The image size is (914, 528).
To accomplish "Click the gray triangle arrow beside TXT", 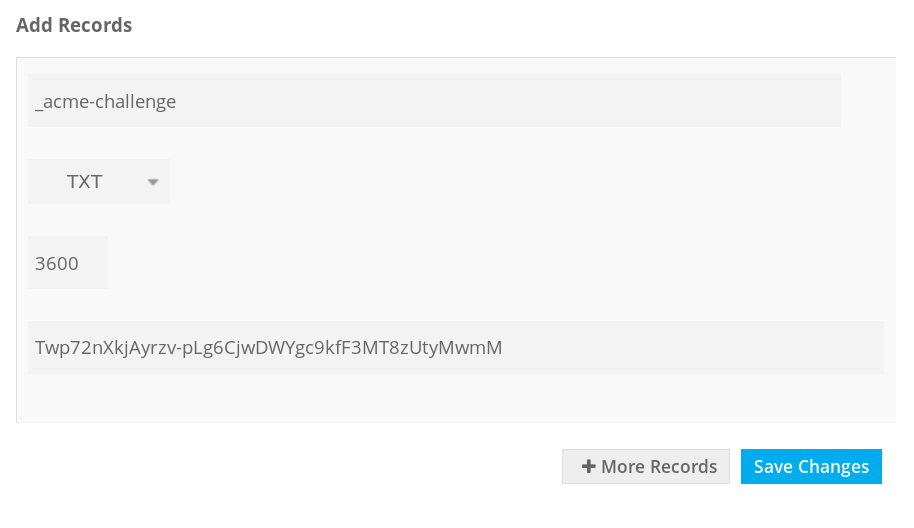I will coord(153,182).
